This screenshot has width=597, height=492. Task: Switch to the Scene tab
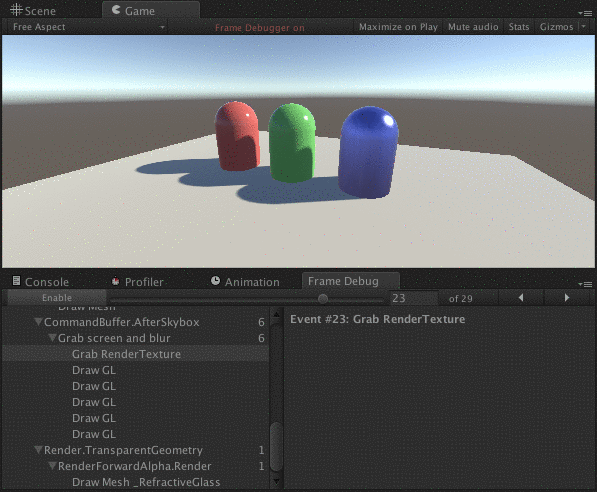34,10
